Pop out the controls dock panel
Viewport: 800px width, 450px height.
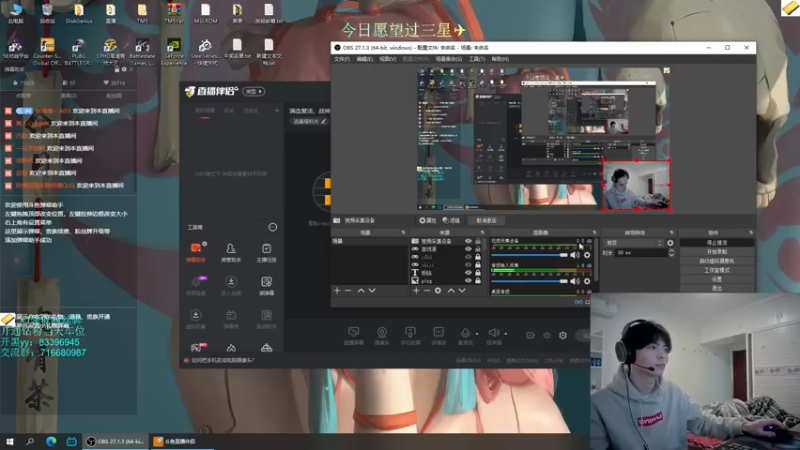coord(751,233)
